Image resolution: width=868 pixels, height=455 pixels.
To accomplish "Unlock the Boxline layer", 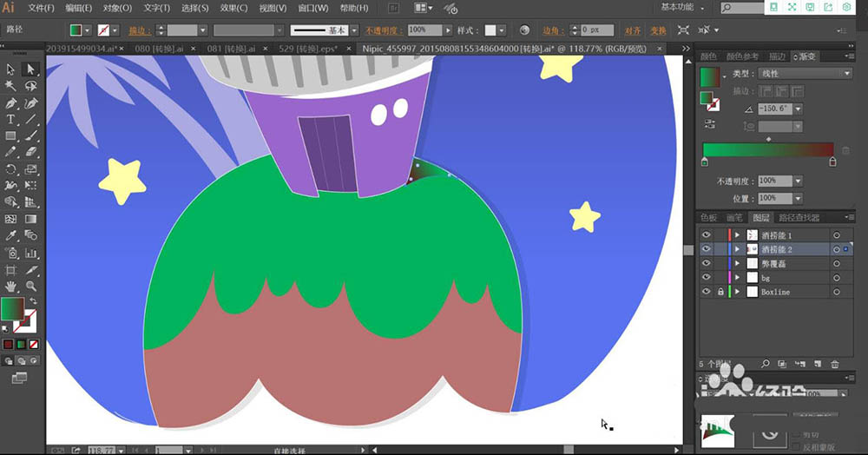I will click(x=720, y=293).
